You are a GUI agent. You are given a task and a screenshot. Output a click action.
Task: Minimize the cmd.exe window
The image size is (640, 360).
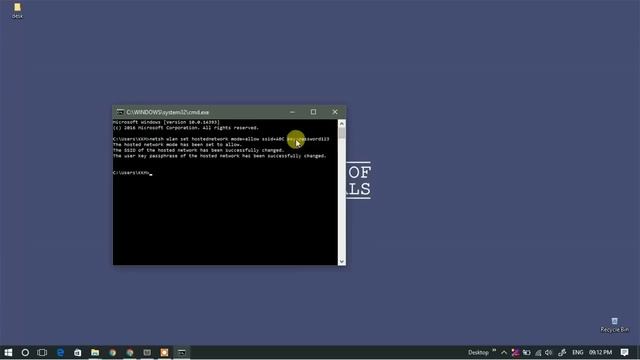292,112
